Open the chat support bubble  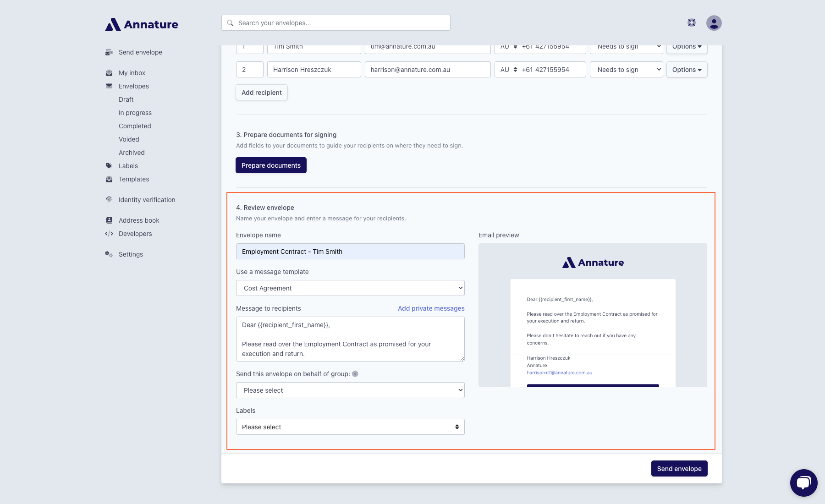click(x=803, y=482)
